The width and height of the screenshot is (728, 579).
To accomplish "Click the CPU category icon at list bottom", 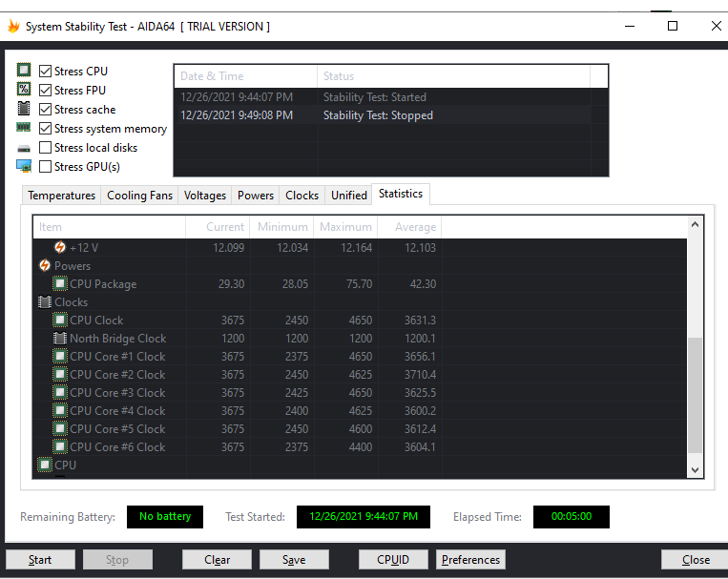I will [45, 465].
